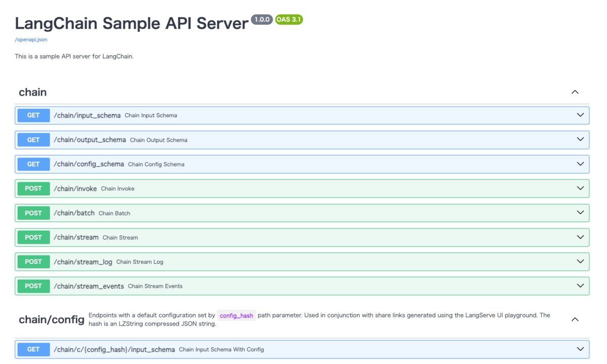Screen dimensions: 607x364
Task: Click POST badge of /chain/stream
Action: click(x=33, y=237)
